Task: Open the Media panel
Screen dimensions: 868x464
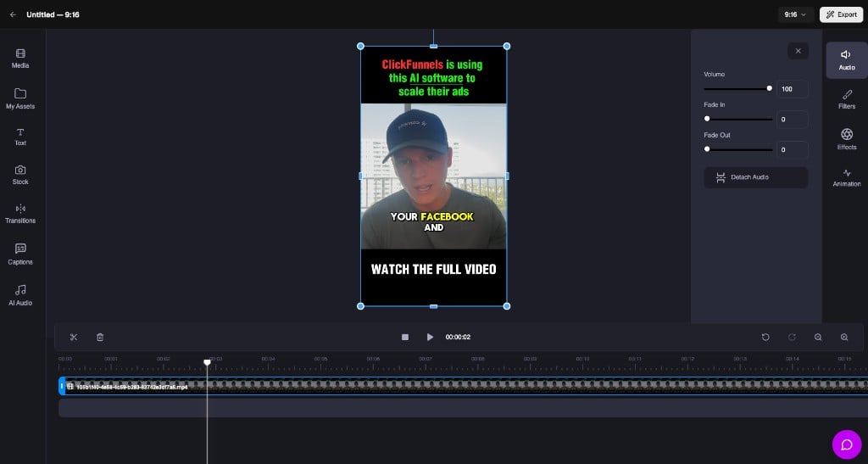Action: click(x=20, y=59)
